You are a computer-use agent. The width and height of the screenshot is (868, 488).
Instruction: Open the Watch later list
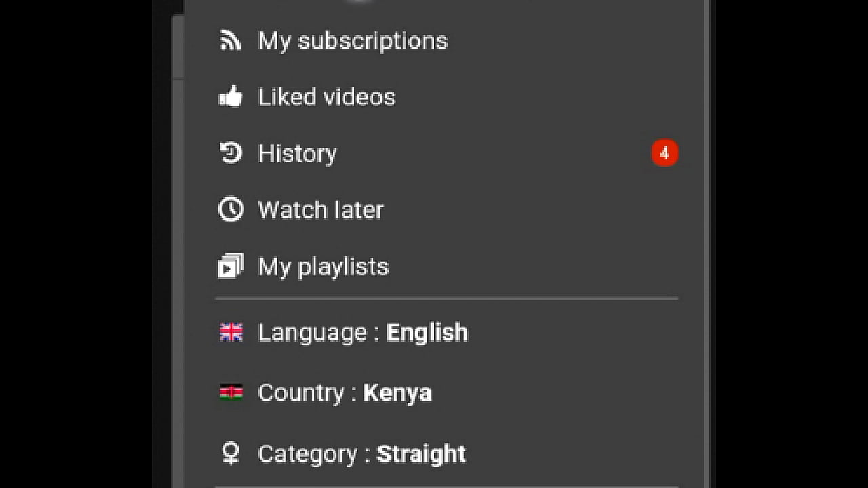tap(321, 209)
